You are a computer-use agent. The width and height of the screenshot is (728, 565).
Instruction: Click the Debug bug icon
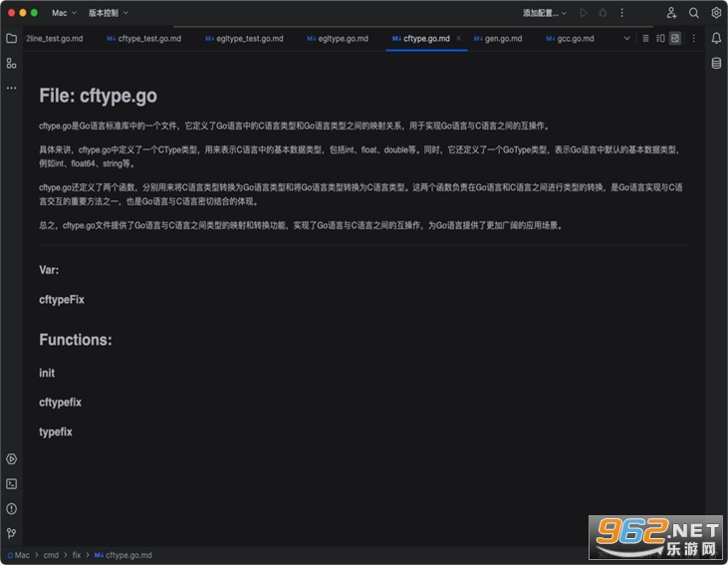click(x=603, y=13)
